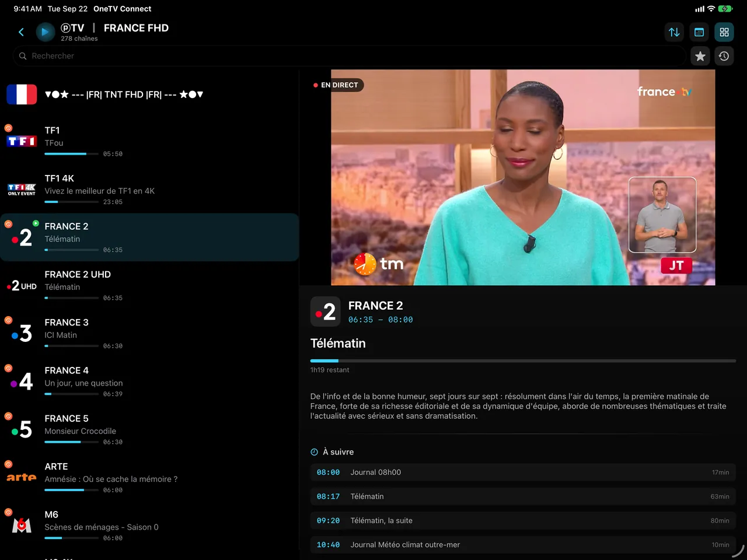
Task: Tap the France 3 catch-up replay badge
Action: pos(8,320)
